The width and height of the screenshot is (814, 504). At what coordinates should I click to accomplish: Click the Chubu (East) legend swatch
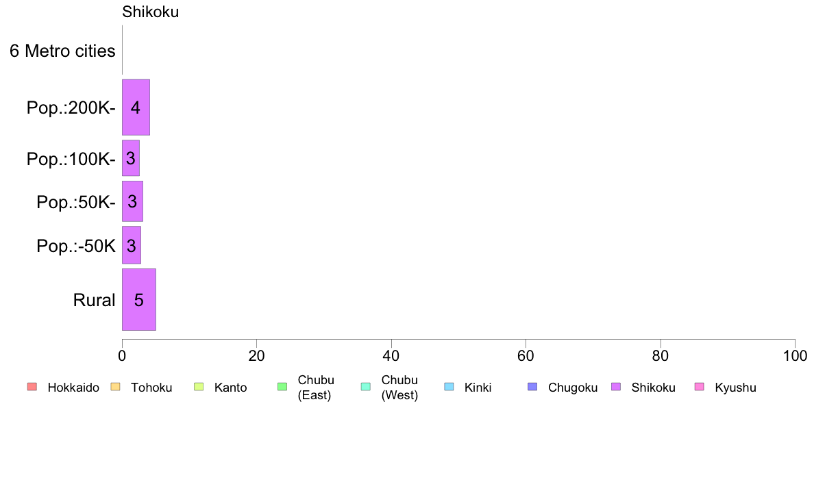click(282, 387)
